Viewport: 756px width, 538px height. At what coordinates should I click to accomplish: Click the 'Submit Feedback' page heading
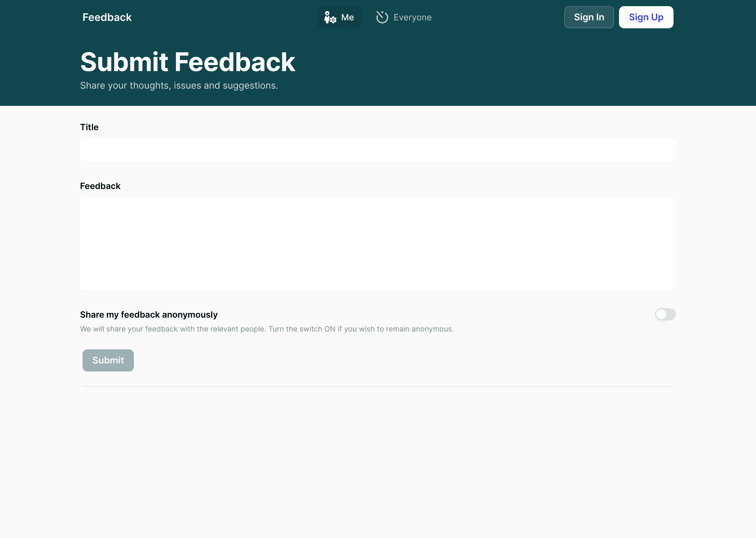click(187, 62)
